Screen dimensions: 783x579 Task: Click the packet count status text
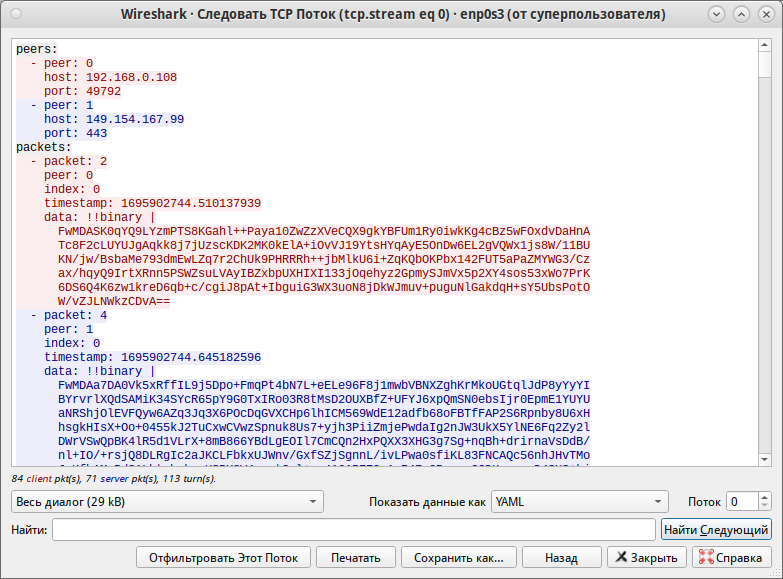[x=113, y=478]
